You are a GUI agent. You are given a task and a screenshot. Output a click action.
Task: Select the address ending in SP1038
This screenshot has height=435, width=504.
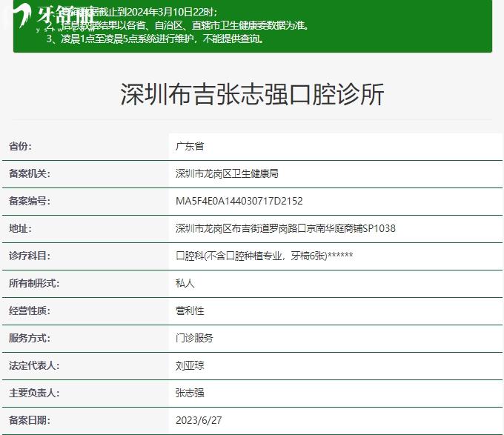pyautogui.click(x=285, y=228)
